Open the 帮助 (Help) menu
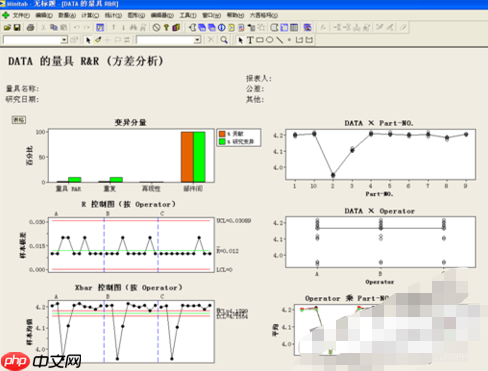This screenshot has width=488, height=371. click(235, 15)
